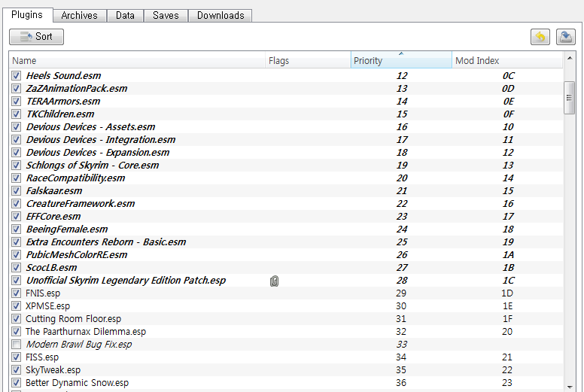Image resolution: width=584 pixels, height=392 pixels.
Task: Disable BeeingFemale.esm checkbox
Action: (16, 229)
